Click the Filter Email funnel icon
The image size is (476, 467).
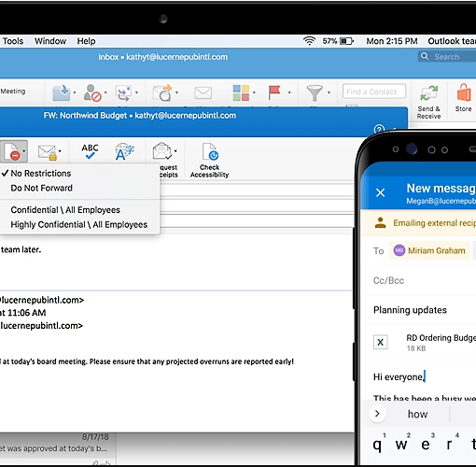pyautogui.click(x=315, y=93)
